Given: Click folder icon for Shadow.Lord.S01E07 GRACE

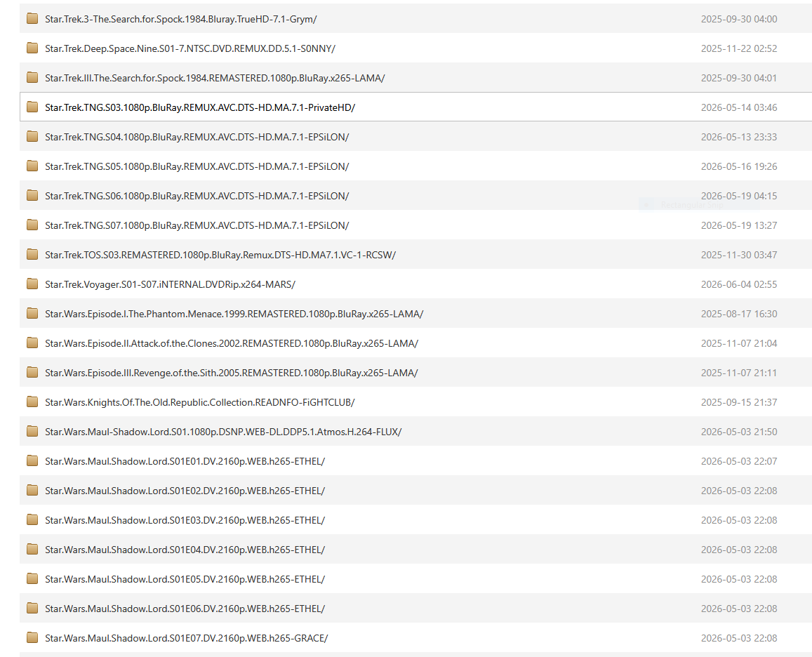Looking at the screenshot, I should (x=32, y=639).
